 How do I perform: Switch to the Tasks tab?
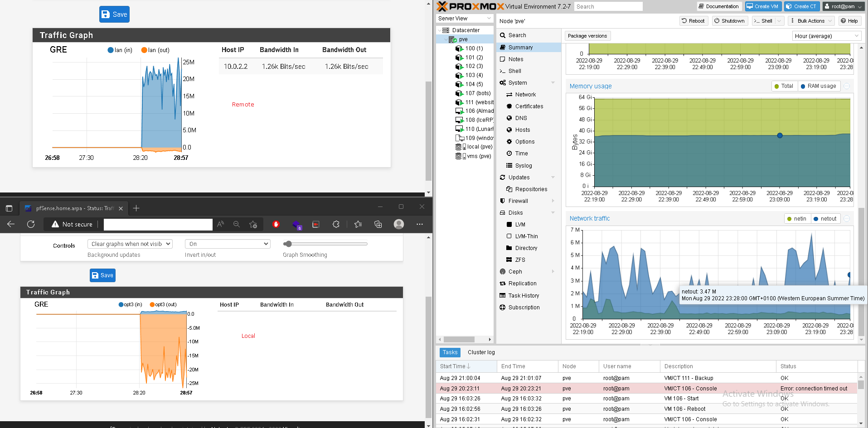[x=450, y=352]
